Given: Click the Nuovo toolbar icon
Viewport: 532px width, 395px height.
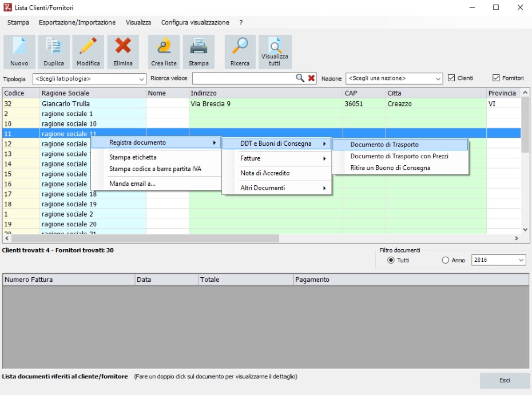Looking at the screenshot, I should click(x=19, y=52).
